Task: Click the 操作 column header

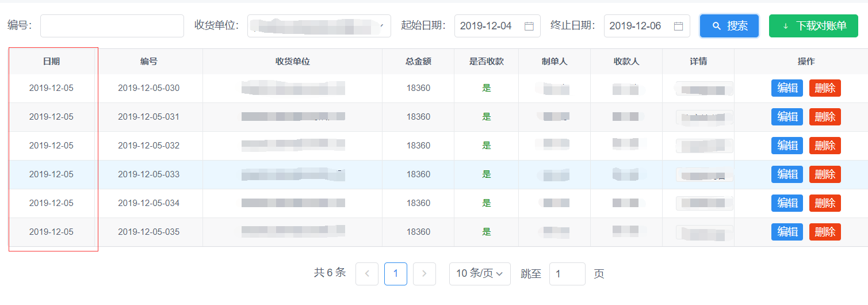Action: point(806,62)
